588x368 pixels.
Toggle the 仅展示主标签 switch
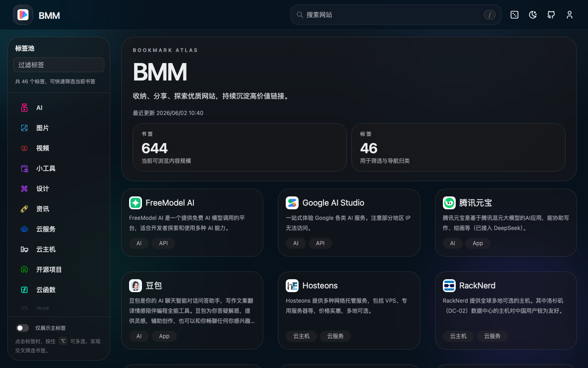coord(23,328)
